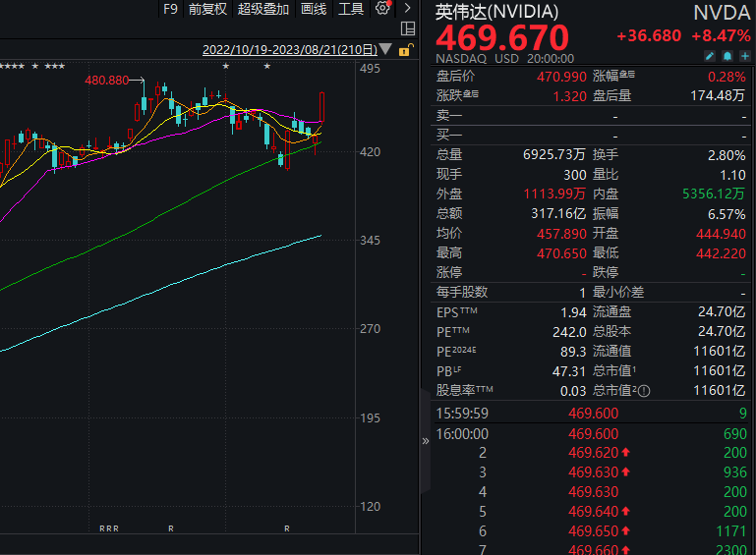Toggle the orange range lock icon
This screenshot has width=756, height=555.
tap(406, 50)
